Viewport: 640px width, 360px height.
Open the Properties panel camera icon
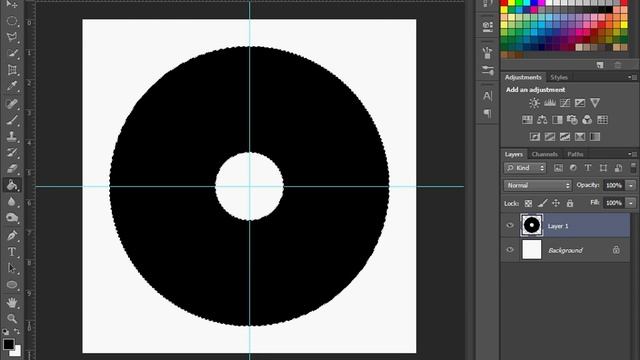click(487, 27)
